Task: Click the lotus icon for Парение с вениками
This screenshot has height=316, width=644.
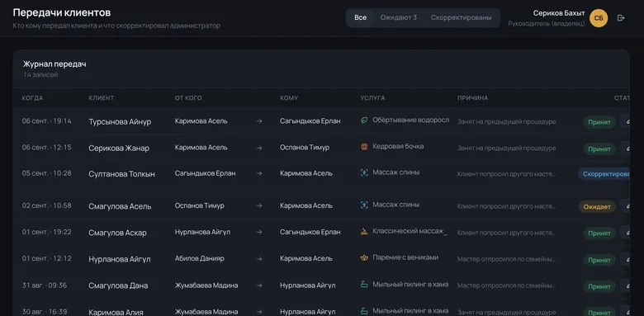Action: (364, 258)
